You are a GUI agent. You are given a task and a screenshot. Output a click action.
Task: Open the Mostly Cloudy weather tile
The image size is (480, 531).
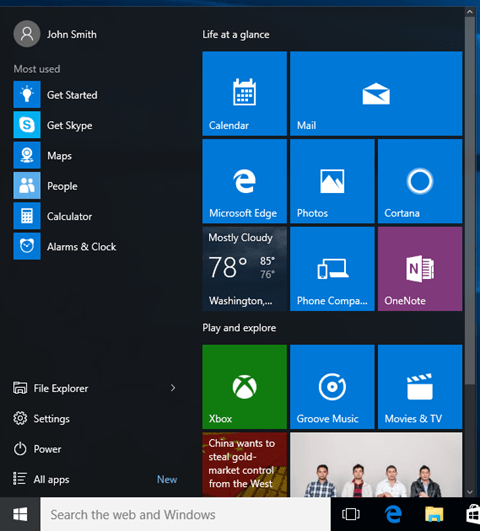click(245, 269)
